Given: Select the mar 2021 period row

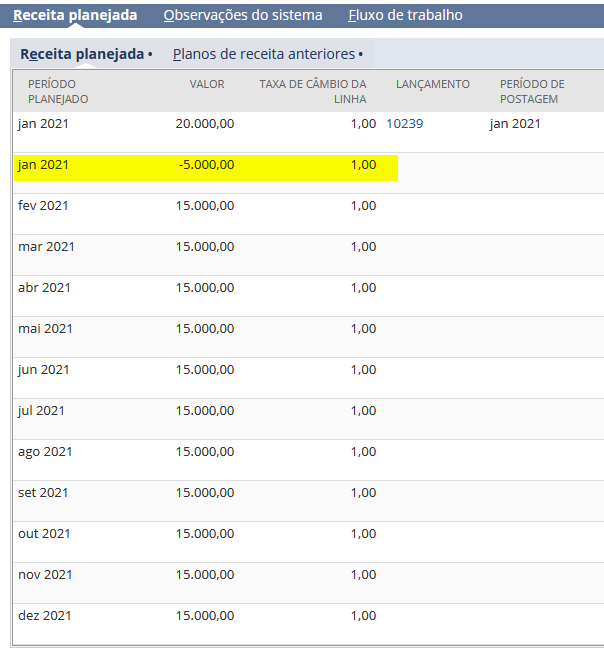Looking at the screenshot, I should 308,255.
